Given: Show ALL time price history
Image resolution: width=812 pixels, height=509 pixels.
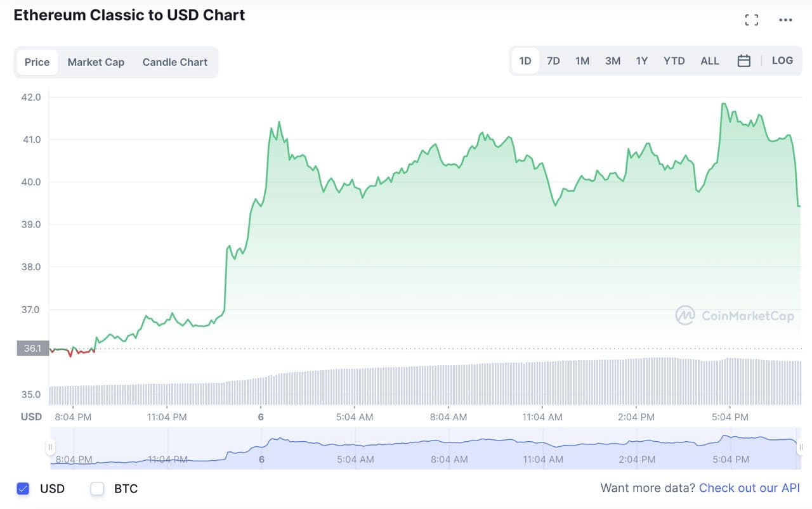Looking at the screenshot, I should point(710,61).
